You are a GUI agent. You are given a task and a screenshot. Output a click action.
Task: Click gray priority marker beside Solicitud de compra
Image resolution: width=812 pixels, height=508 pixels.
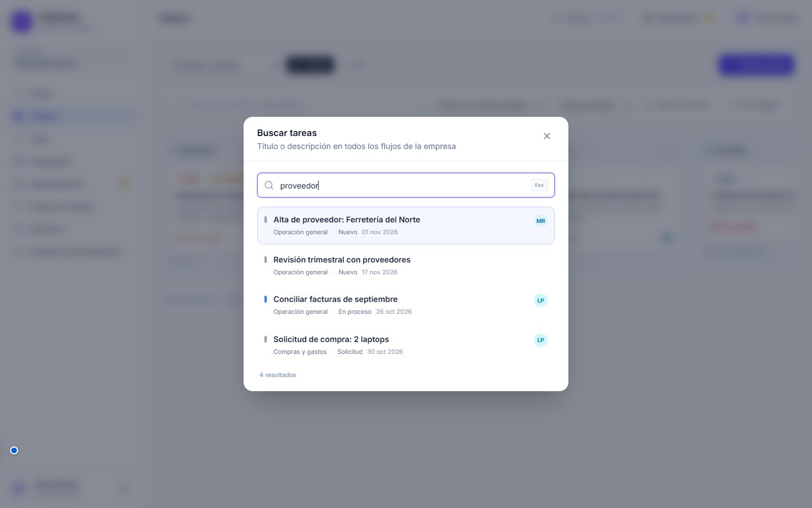pos(266,339)
